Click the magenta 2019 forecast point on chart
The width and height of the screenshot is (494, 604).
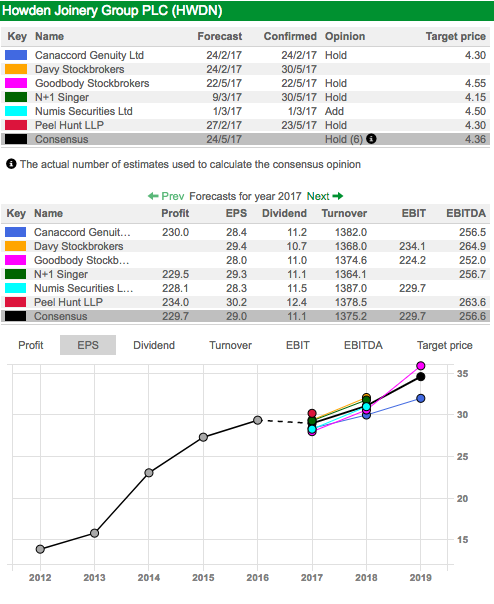click(421, 366)
